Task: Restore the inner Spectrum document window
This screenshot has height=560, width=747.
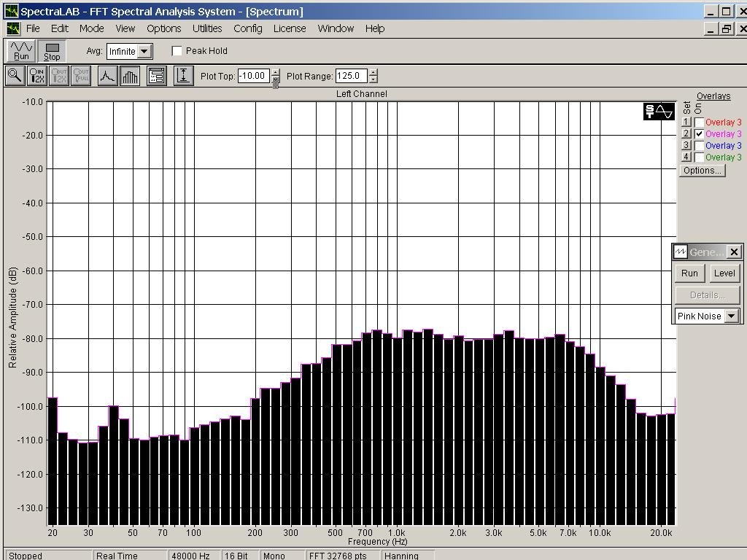Action: [x=726, y=28]
